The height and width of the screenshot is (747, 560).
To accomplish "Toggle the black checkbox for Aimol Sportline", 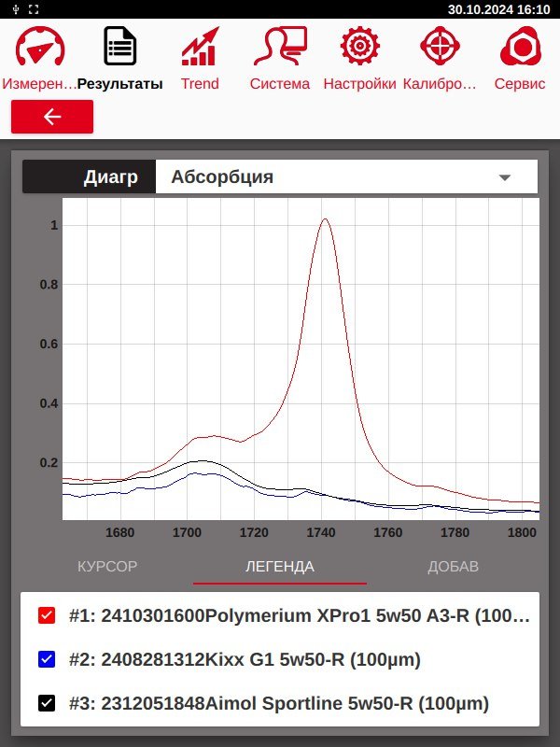I will click(47, 703).
